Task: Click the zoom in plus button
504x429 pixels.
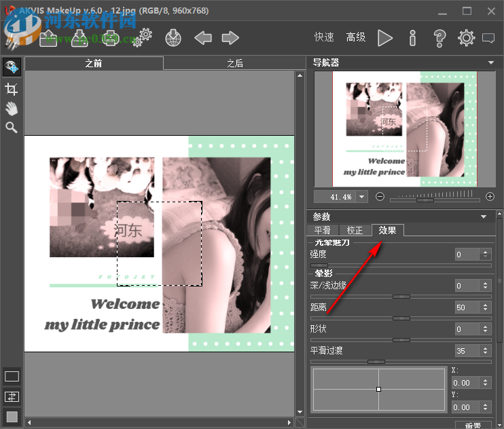Action: 490,196
